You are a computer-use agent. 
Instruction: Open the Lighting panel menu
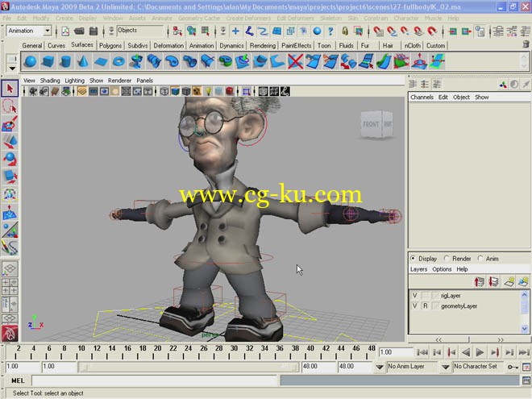75,81
